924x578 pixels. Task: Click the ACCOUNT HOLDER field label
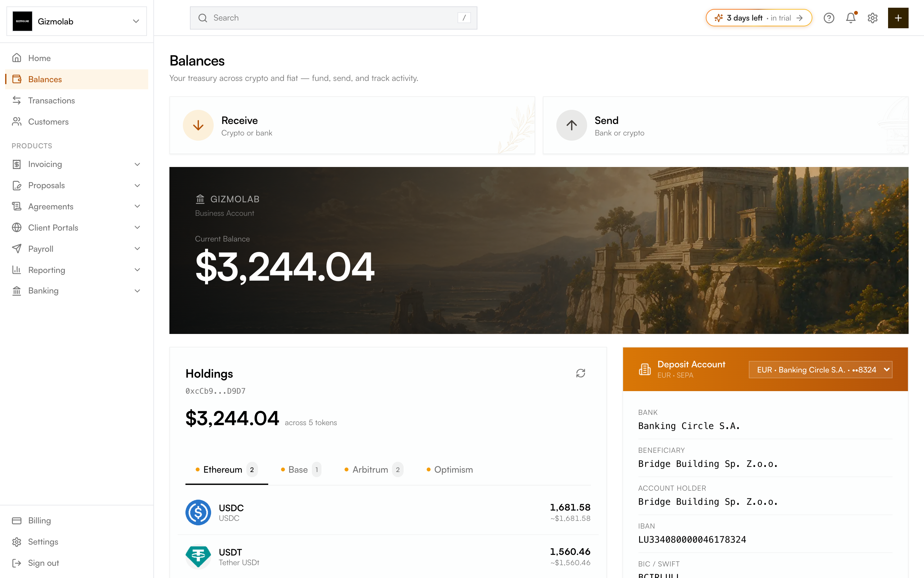(672, 488)
